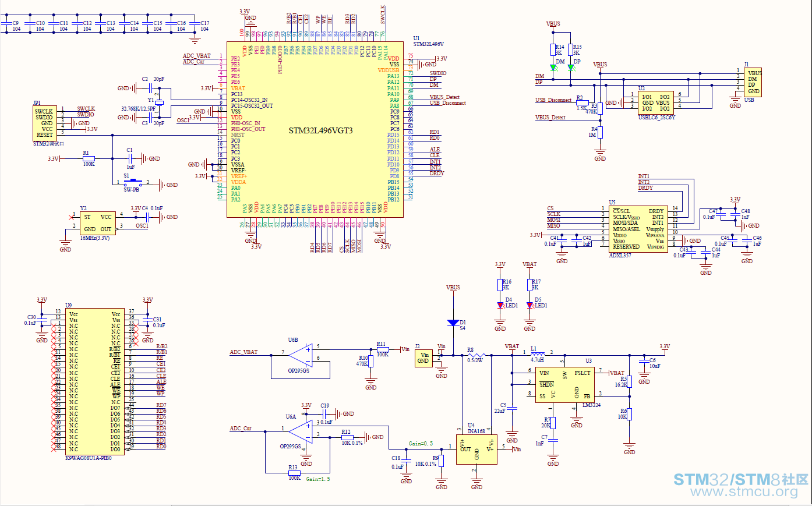Select the R12 10K 0.1% resistor
Viewport: 812px width, 506px height.
(347, 437)
